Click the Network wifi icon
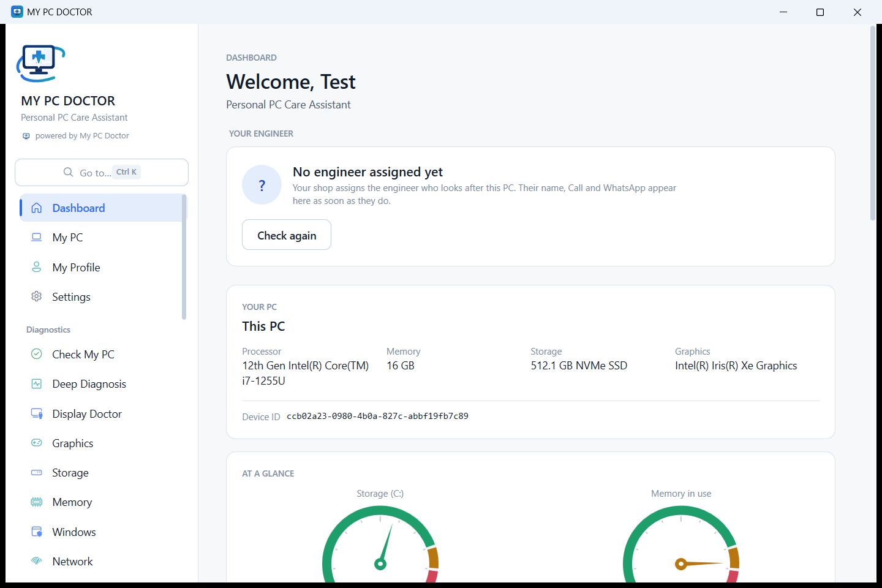 [x=37, y=561]
